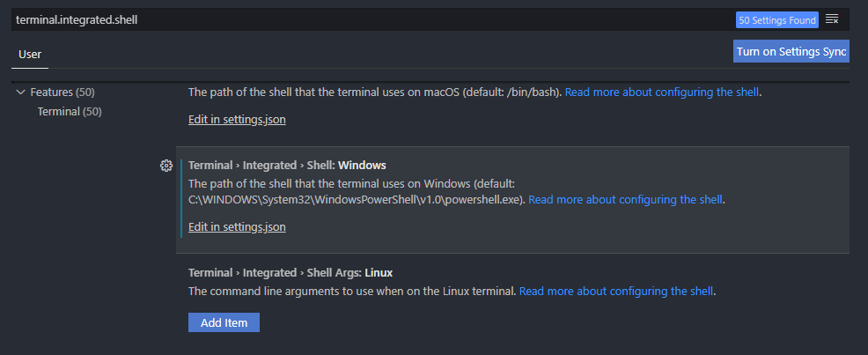Focus the settings search box
This screenshot has height=355, width=868.
tap(352, 19)
